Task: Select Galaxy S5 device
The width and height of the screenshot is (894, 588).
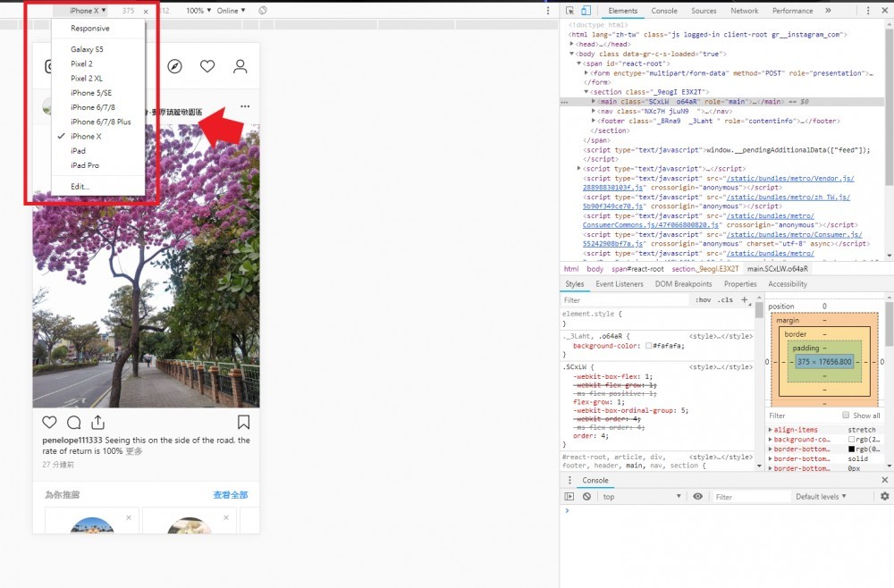Action: pos(87,49)
